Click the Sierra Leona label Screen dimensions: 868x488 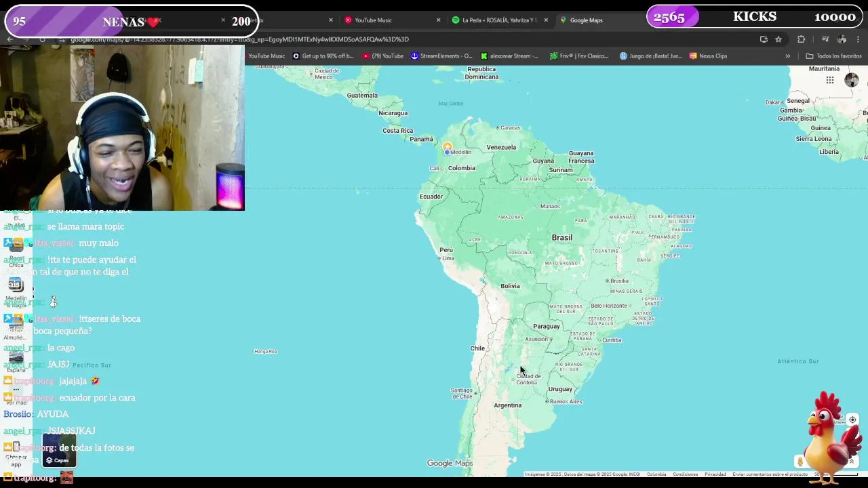[x=813, y=139]
